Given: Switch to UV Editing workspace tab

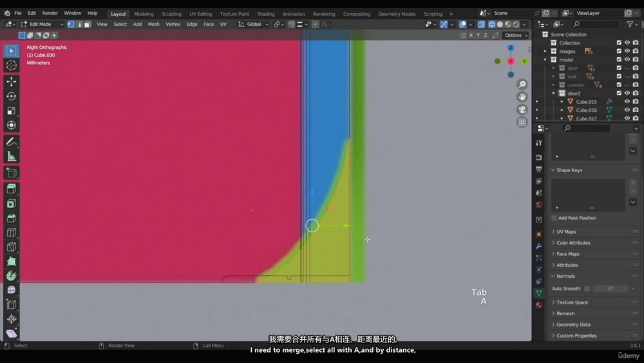Looking at the screenshot, I should point(200,14).
